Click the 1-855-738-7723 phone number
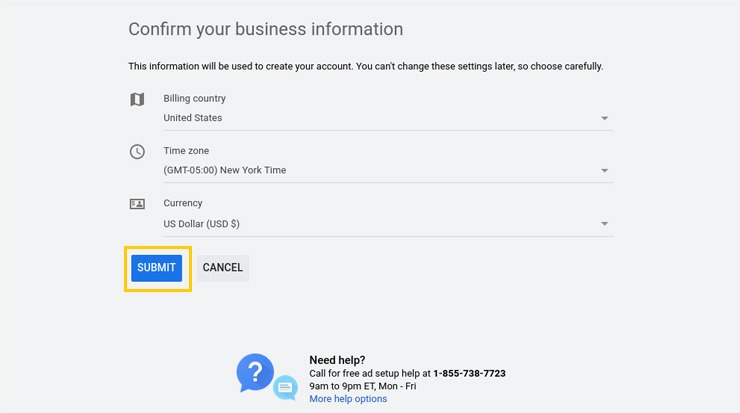This screenshot has height=413, width=740. coord(469,373)
